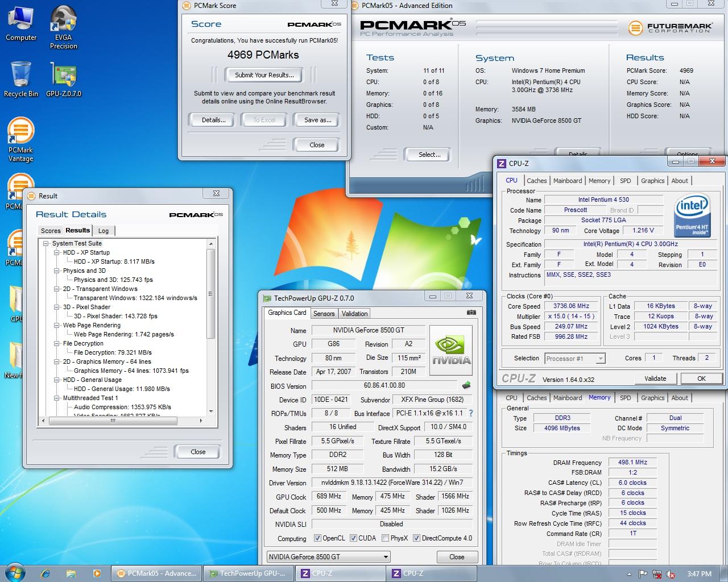Switch to PCMark05 taskbar button
Image resolution: width=728 pixels, height=582 pixels.
click(x=156, y=573)
